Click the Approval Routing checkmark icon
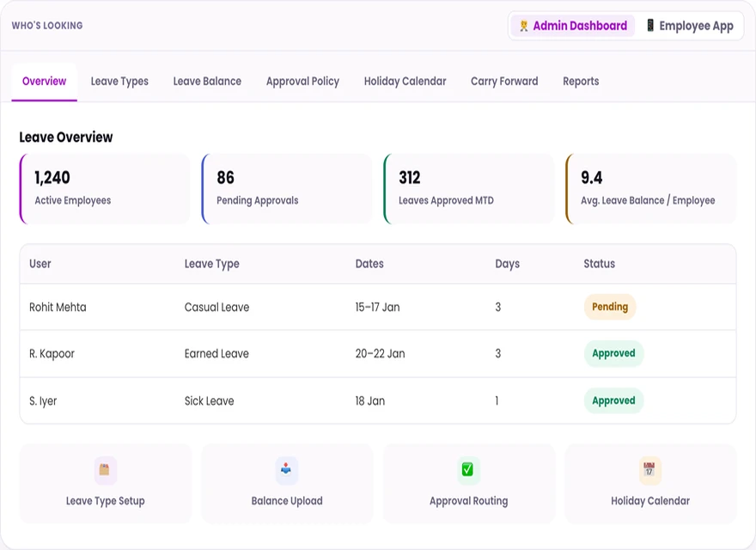 click(467, 470)
